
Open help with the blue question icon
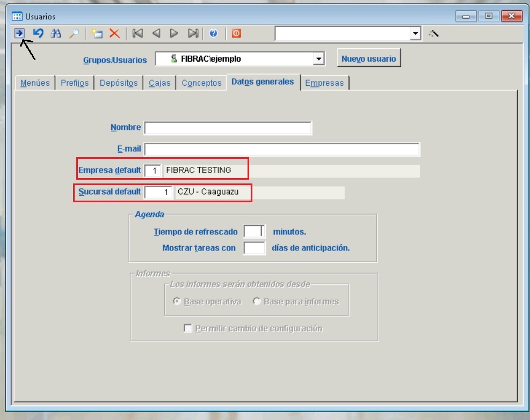click(213, 33)
